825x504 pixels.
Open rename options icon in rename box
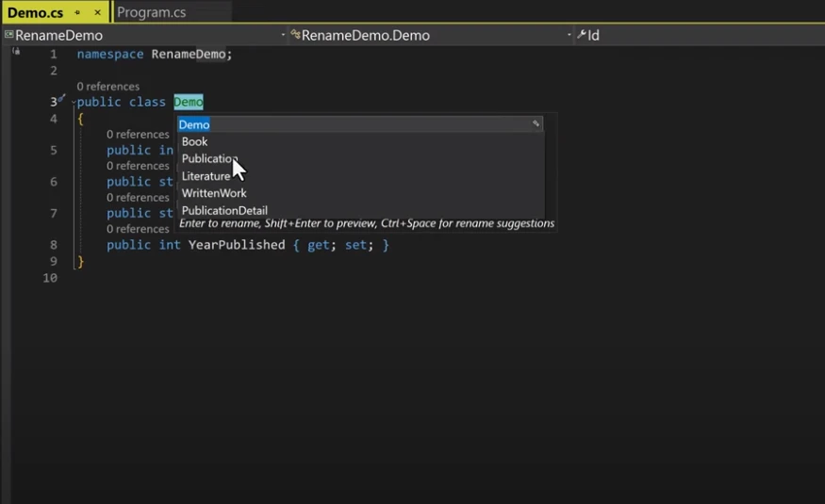(x=536, y=123)
